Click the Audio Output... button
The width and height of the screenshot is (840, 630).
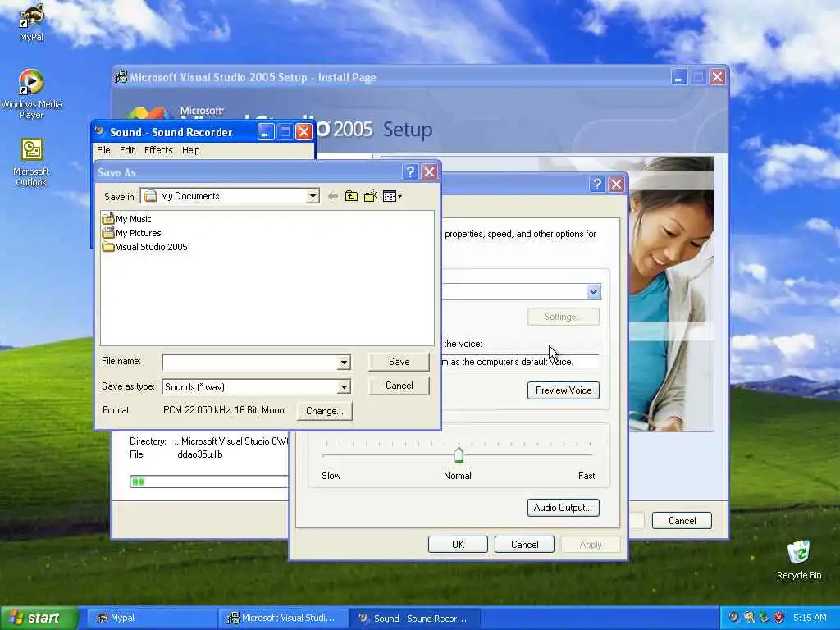[564, 508]
